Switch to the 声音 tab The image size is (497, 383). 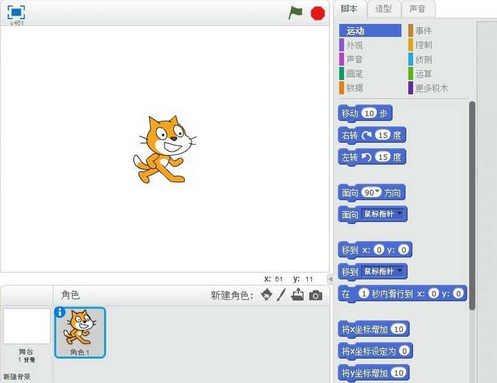coord(418,9)
